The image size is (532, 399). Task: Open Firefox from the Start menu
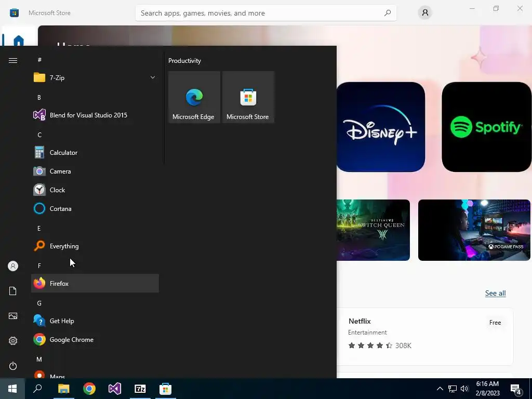[95, 283]
